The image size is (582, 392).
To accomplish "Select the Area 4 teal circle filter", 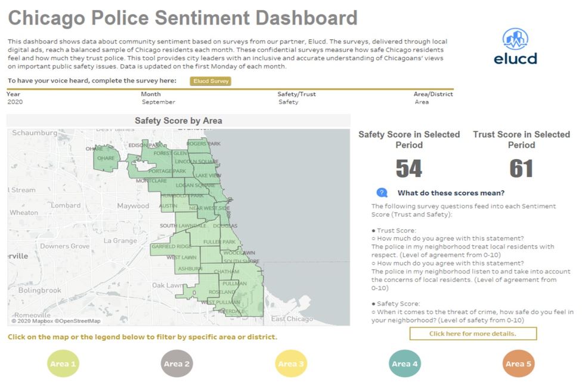I will (x=404, y=363).
